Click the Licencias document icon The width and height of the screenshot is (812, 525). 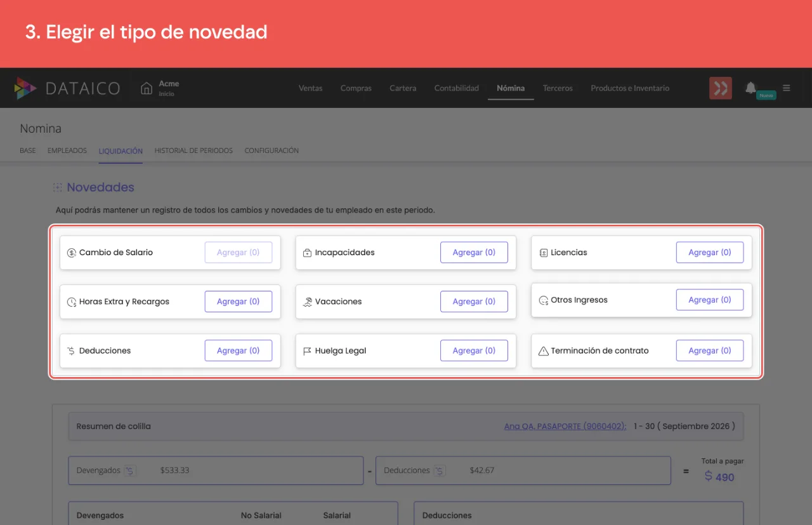[x=544, y=253]
